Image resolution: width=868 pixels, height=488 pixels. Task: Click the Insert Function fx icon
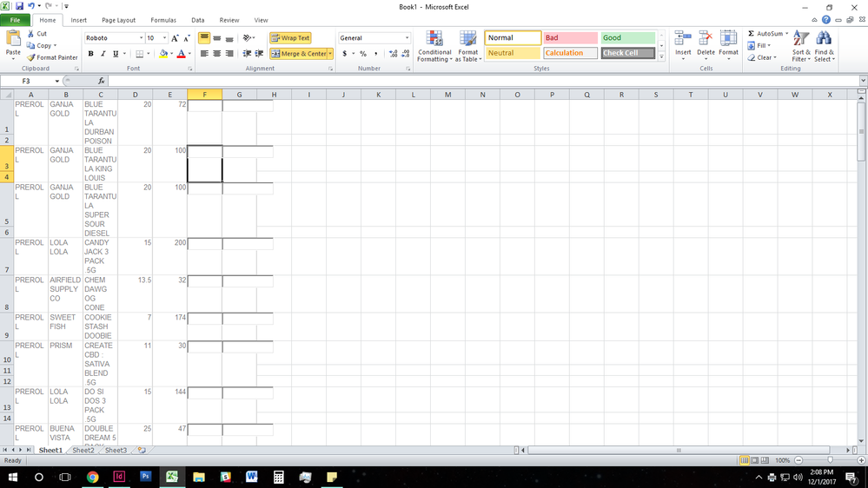(x=102, y=82)
